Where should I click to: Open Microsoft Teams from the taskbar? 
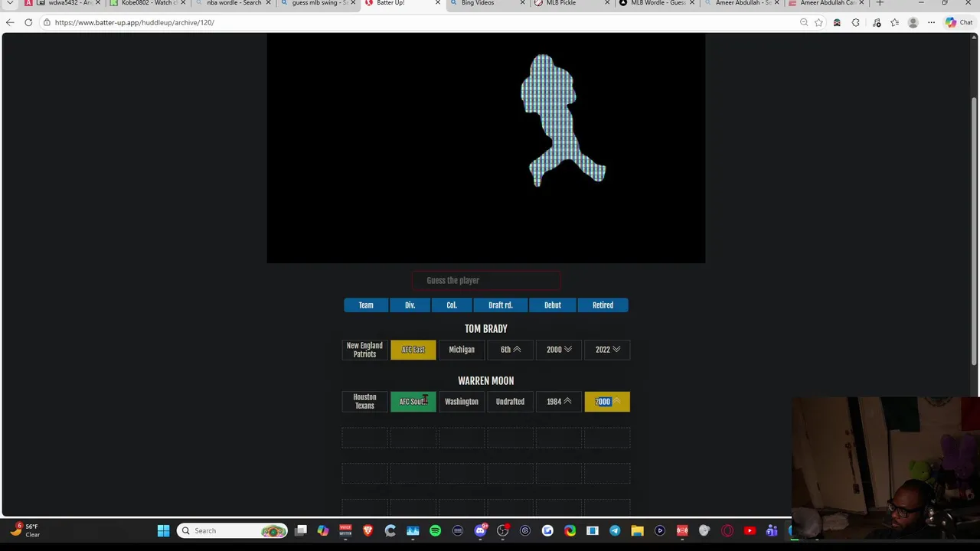tap(772, 530)
